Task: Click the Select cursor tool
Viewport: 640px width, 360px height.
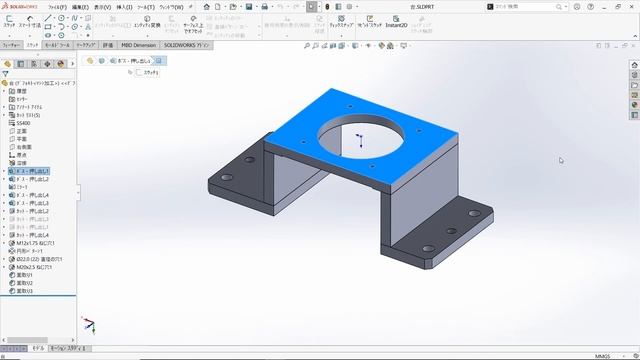Action: click(312, 7)
